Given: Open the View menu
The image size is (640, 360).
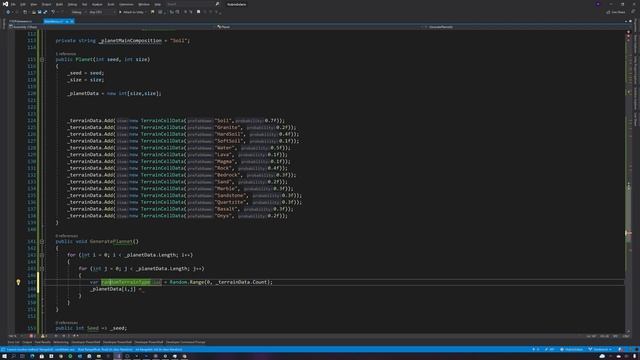Looking at the screenshot, I should pos(34,4).
